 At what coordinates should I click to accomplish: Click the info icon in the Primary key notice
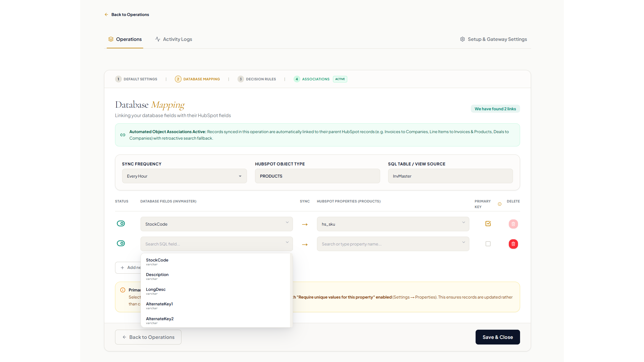tap(123, 290)
